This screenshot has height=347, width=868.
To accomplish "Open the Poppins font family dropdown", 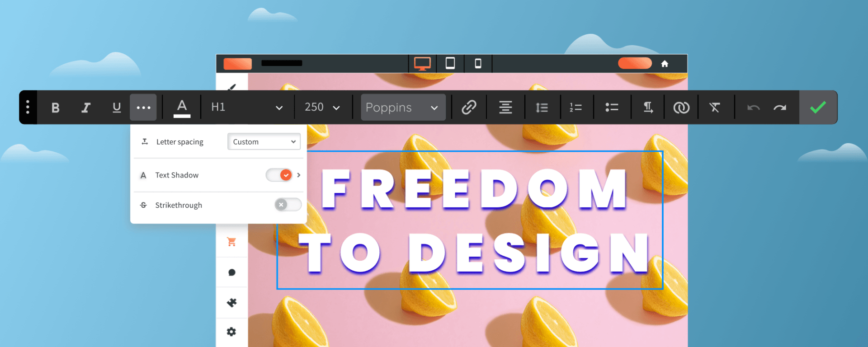I will point(402,108).
